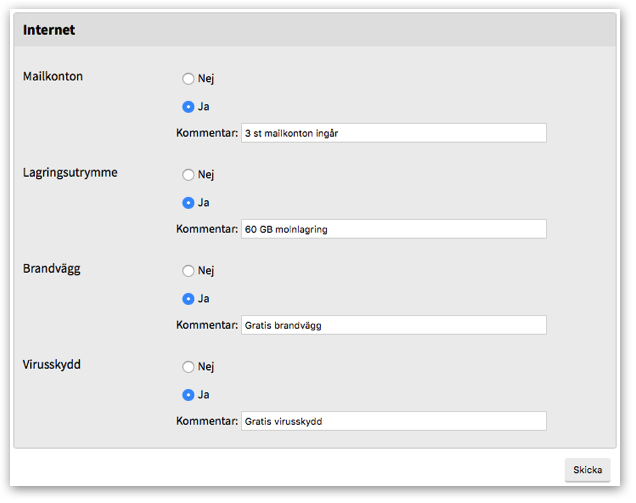Click the Lagringsutrymme label
636x503 pixels.
70,173
